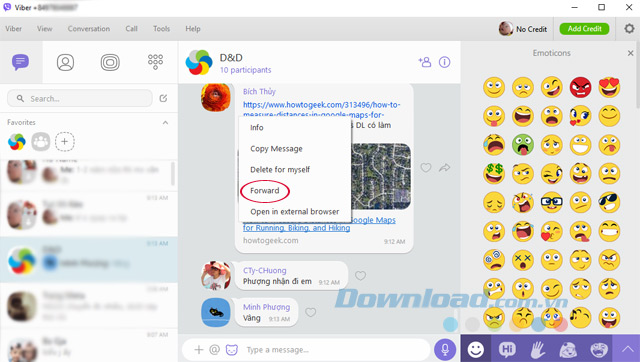
Task: Insert the angry red face emoticon
Action: (x=580, y=87)
